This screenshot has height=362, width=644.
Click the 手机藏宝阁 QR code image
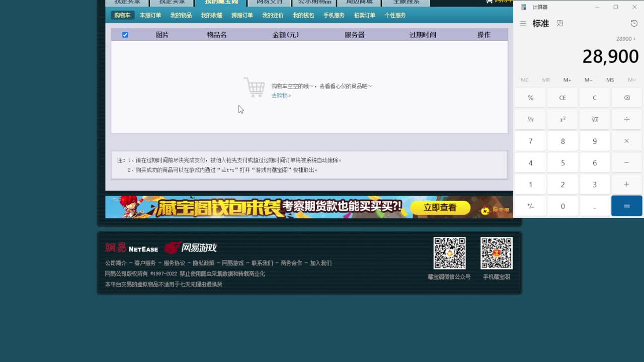click(x=496, y=253)
